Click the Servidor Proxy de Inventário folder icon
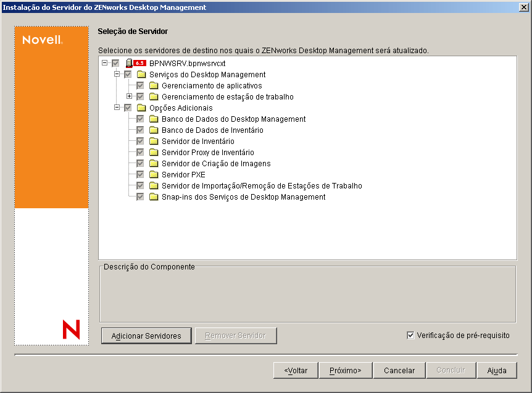Image resolution: width=532 pixels, height=393 pixels. [x=154, y=152]
